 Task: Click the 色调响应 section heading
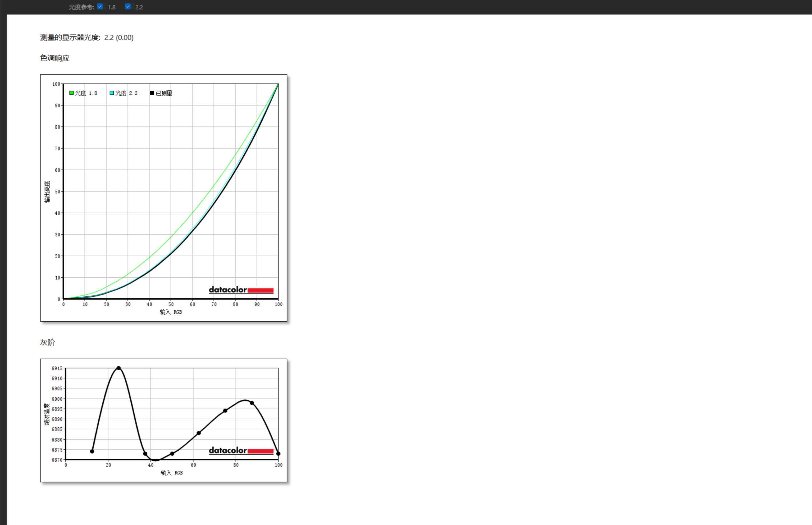pos(55,58)
